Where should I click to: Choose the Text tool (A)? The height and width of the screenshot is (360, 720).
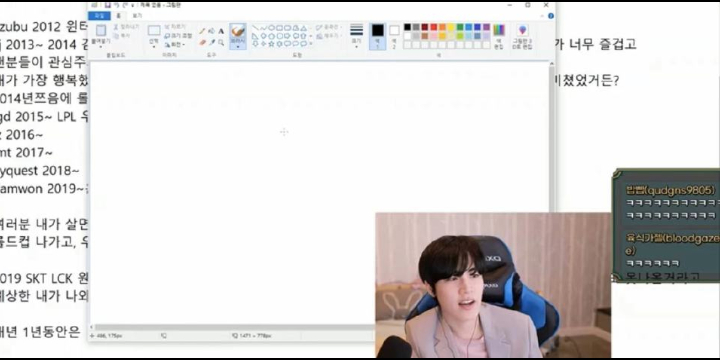(221, 31)
